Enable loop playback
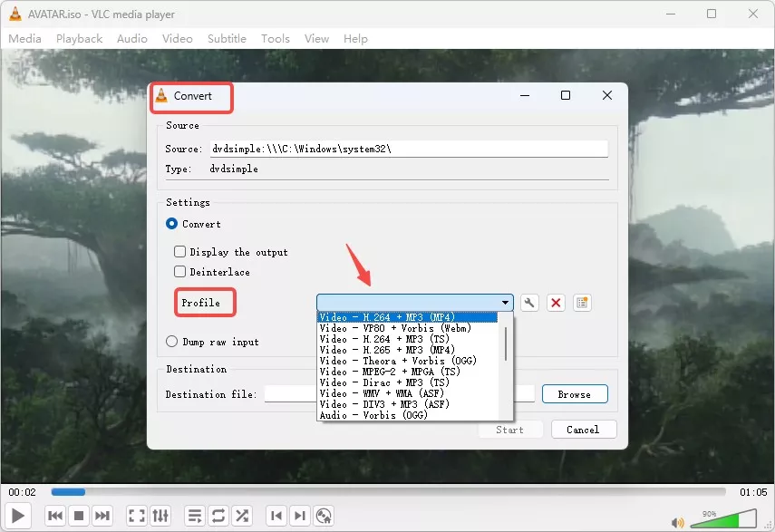The width and height of the screenshot is (775, 532). pos(218,516)
